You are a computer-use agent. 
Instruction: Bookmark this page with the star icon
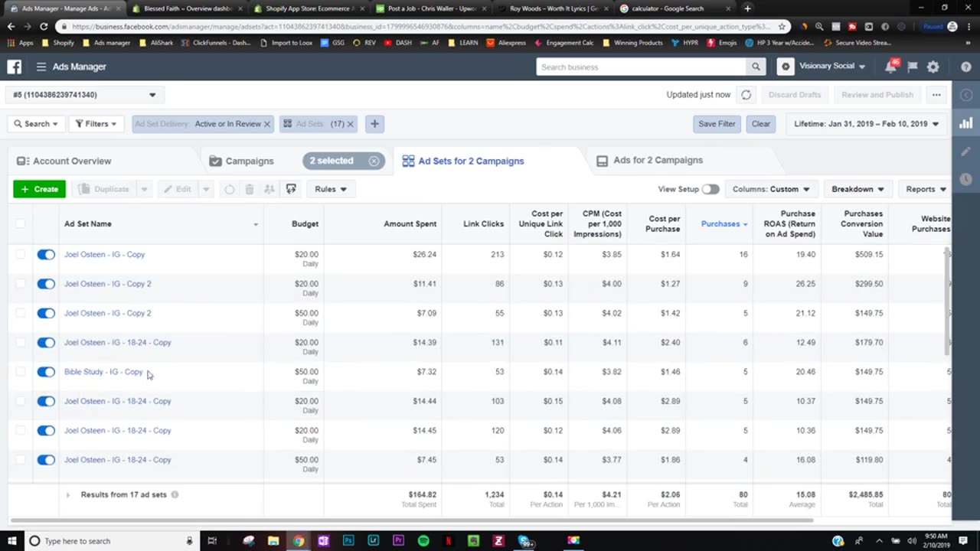pyautogui.click(x=782, y=25)
